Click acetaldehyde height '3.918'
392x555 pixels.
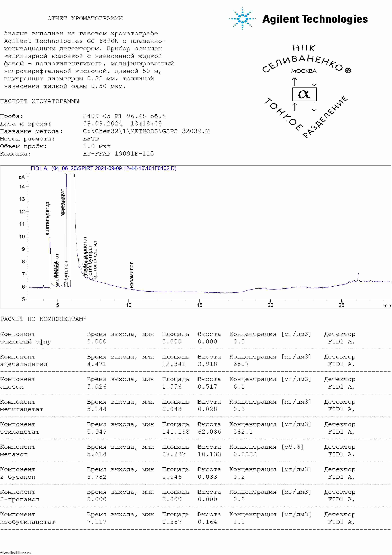208,364
